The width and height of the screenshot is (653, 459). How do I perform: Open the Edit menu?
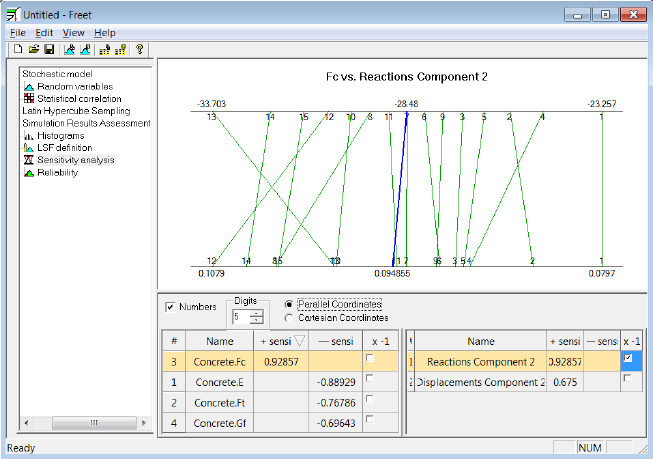click(44, 33)
